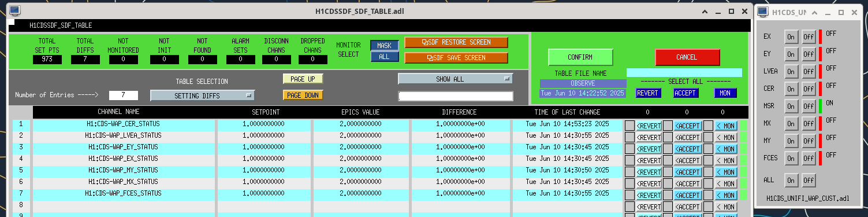Turn ALL access points On
The height and width of the screenshot is (217, 868).
[791, 181]
